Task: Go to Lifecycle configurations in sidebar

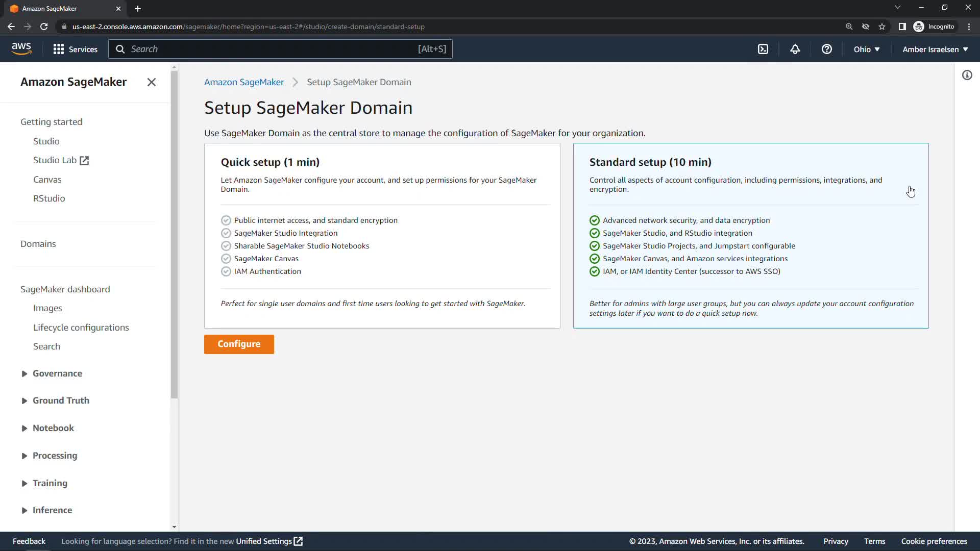Action: pos(81,328)
